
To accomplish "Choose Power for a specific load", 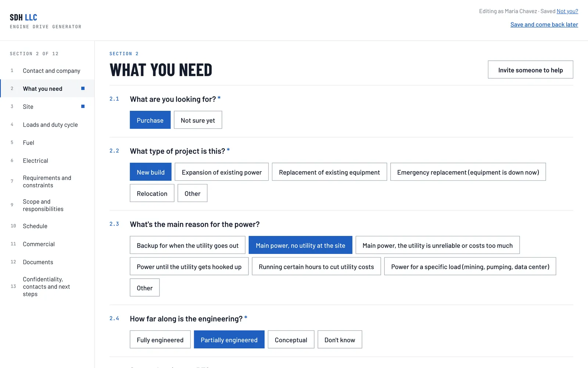I will (x=470, y=266).
